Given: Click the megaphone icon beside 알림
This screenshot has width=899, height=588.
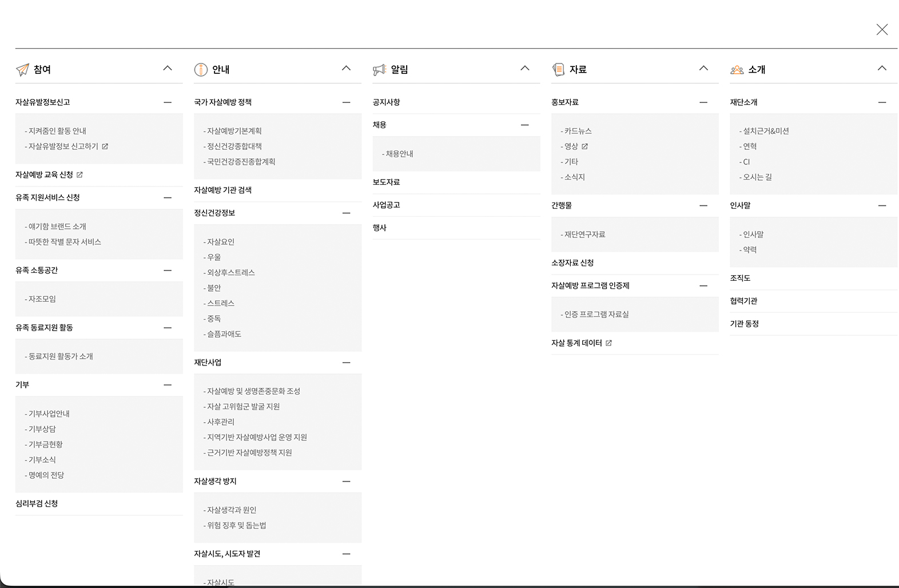Looking at the screenshot, I should tap(379, 70).
